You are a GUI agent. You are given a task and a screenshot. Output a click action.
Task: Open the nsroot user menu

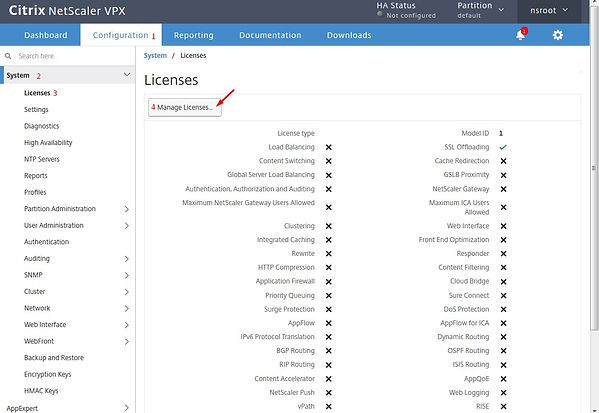(x=549, y=11)
